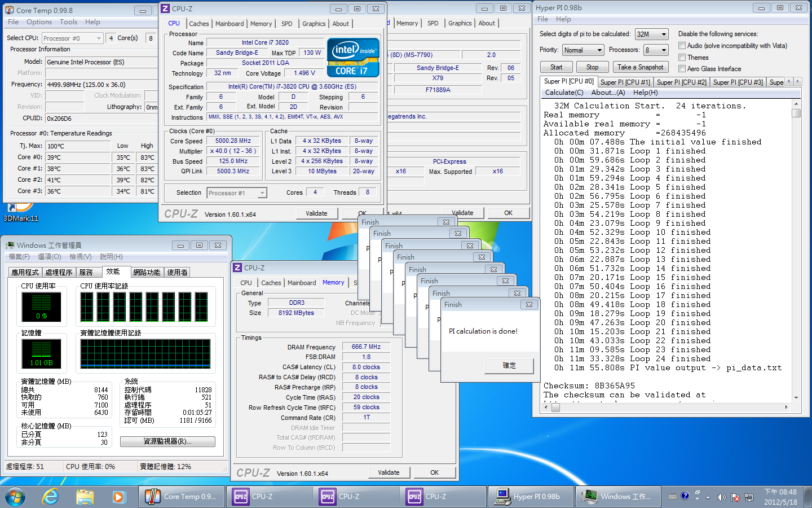Open the pi digits dropdown showing 32M
Viewport: 812px width, 508px height.
(652, 34)
